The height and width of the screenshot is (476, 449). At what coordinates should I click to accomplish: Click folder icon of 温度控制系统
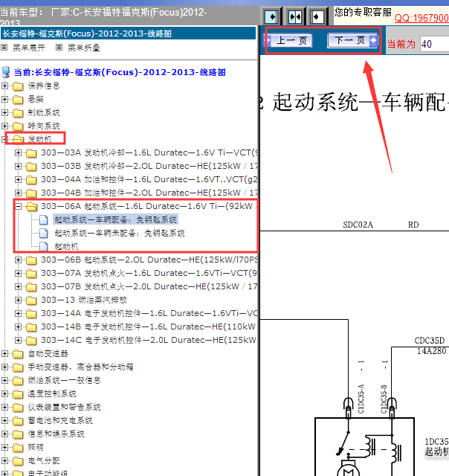point(18,394)
